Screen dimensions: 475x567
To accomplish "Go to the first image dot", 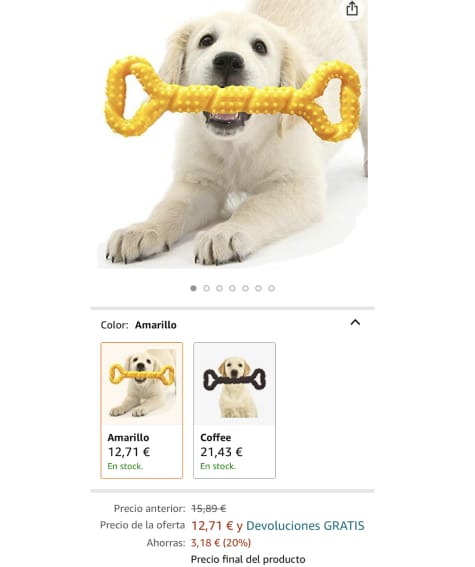I will click(193, 288).
